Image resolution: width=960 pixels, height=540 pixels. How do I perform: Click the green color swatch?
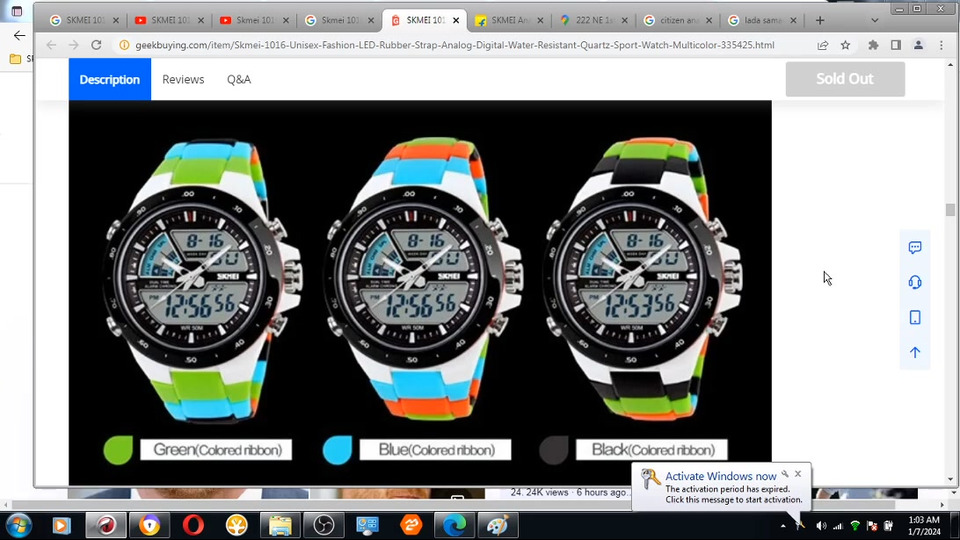coord(118,450)
